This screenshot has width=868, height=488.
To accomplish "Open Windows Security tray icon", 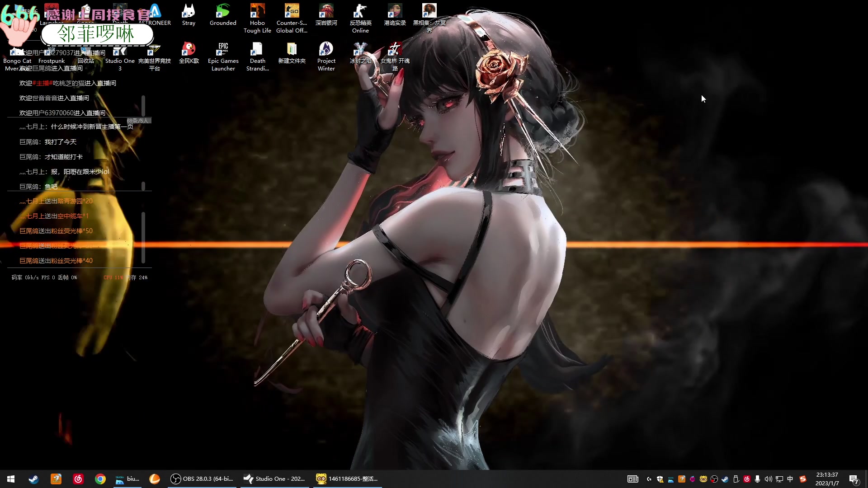I will [660, 479].
